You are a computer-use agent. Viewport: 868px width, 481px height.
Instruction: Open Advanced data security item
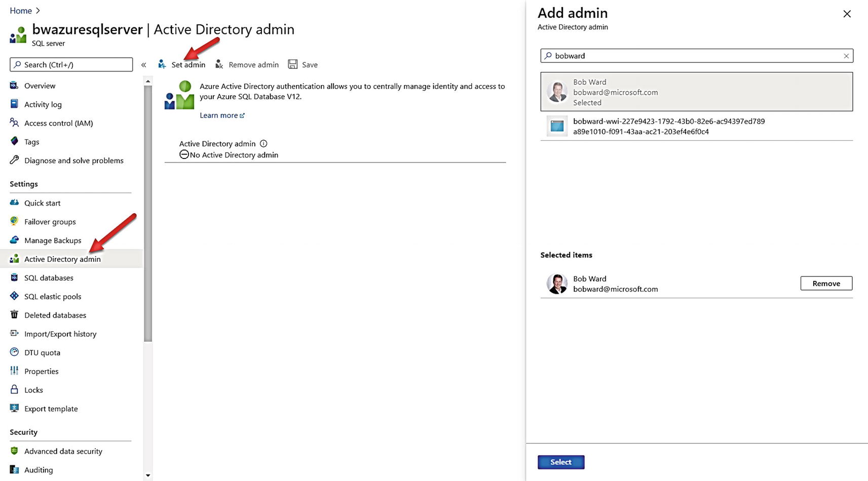63,451
